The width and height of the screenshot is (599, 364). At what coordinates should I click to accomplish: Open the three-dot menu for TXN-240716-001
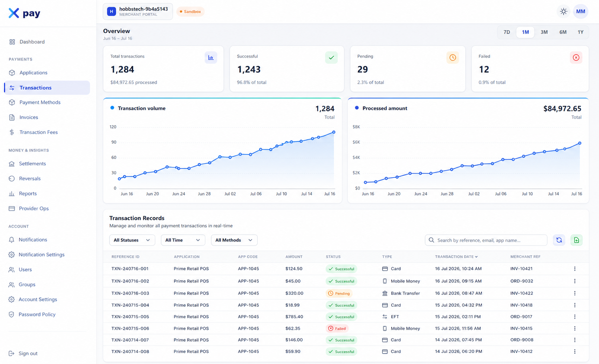[x=574, y=269]
